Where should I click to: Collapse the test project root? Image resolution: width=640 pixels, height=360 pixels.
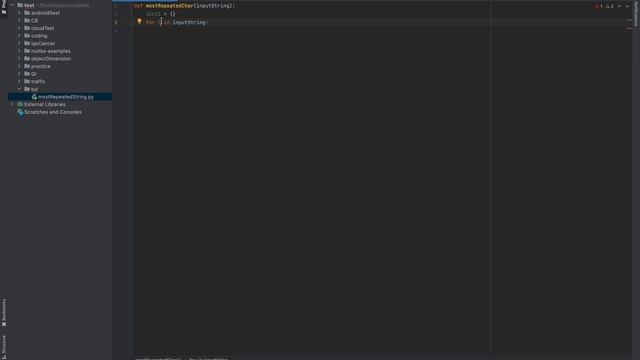point(12,5)
